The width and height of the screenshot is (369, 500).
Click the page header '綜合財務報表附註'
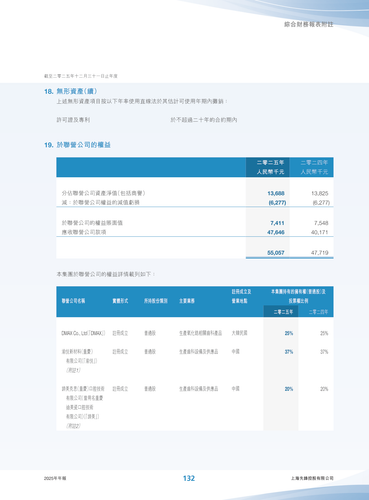point(309,24)
